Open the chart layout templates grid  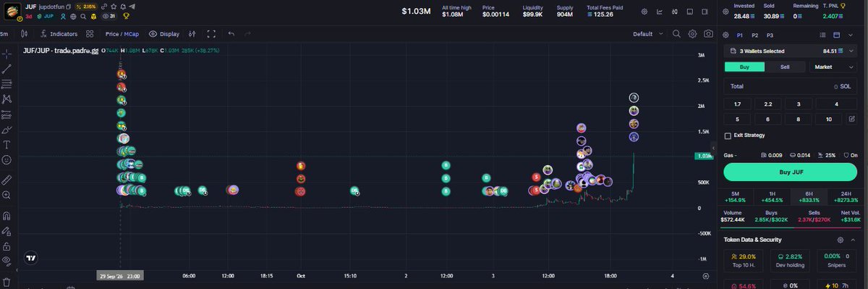(90, 33)
